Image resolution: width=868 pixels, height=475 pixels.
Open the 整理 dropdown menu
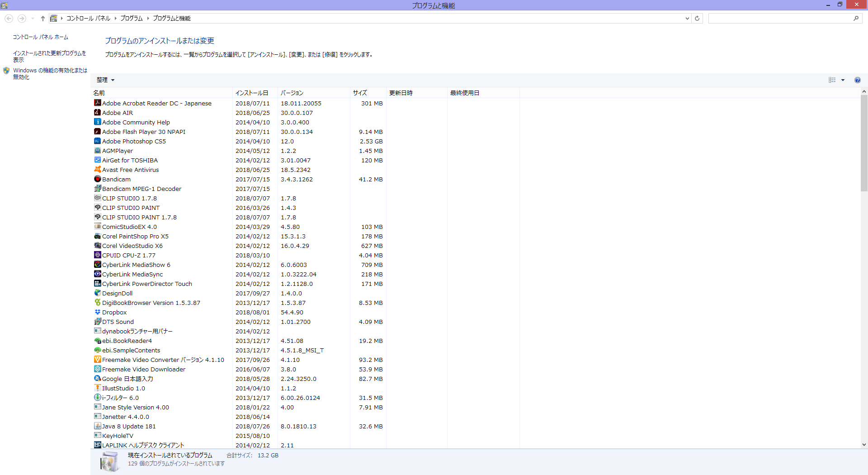(105, 80)
